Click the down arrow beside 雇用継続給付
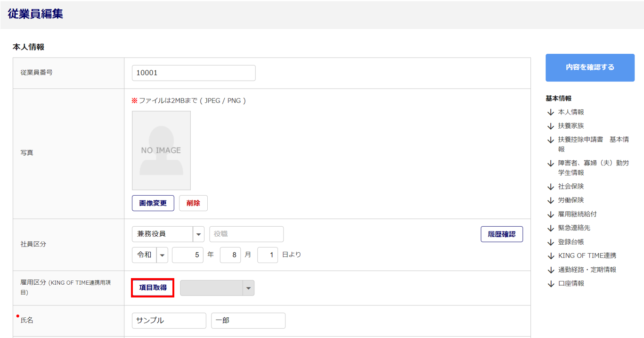This screenshot has height=338, width=644. pos(550,214)
